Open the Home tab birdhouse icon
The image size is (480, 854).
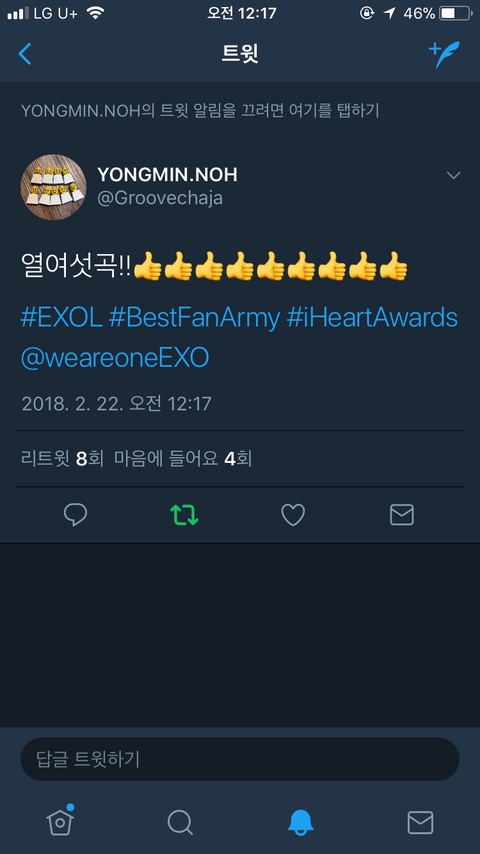coord(59,821)
